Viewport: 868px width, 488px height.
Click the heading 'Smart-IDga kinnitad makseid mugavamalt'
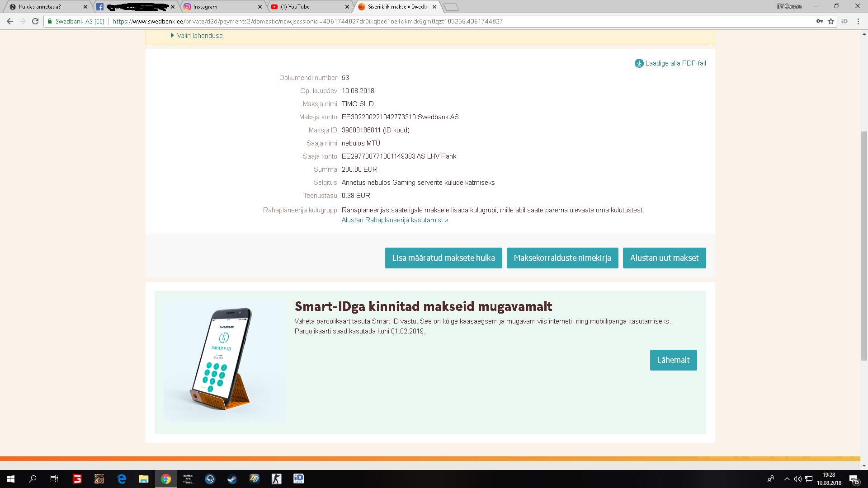423,306
